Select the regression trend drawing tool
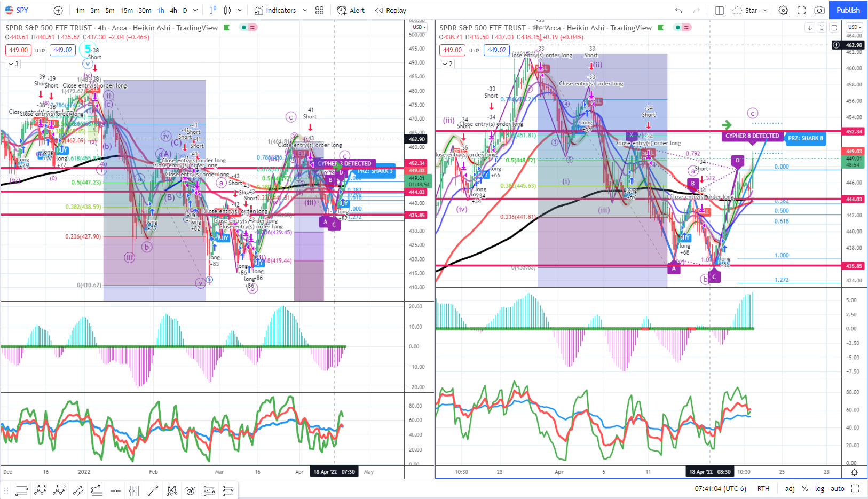The image size is (868, 499). (97, 490)
